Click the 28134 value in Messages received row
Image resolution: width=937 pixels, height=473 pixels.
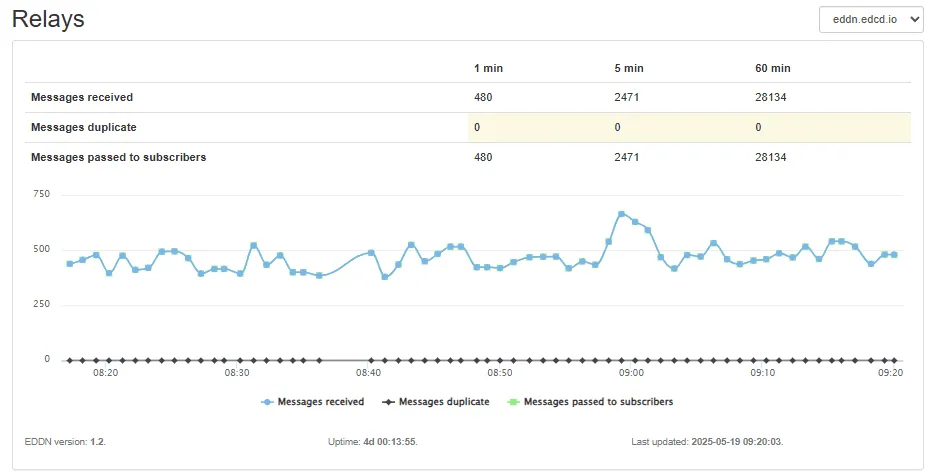pos(771,97)
